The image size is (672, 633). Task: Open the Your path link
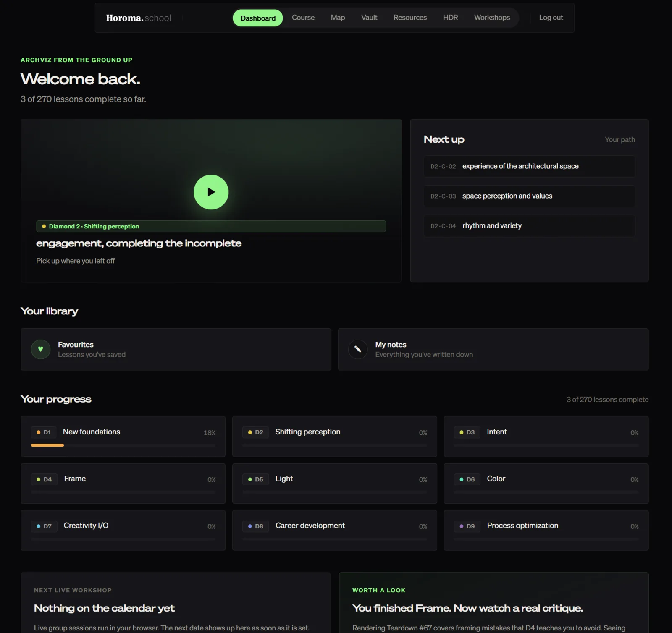619,140
